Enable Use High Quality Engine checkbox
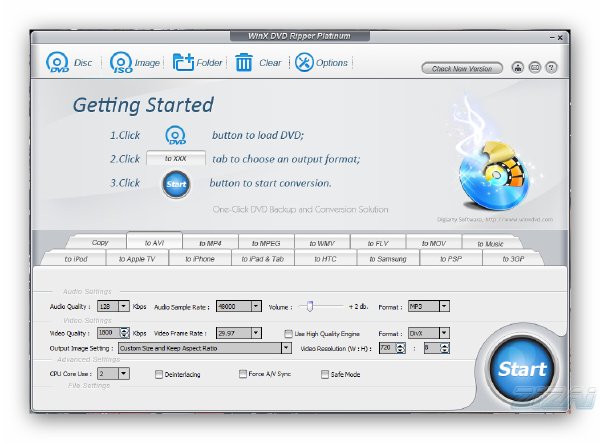The height and width of the screenshot is (443, 600). tap(288, 334)
